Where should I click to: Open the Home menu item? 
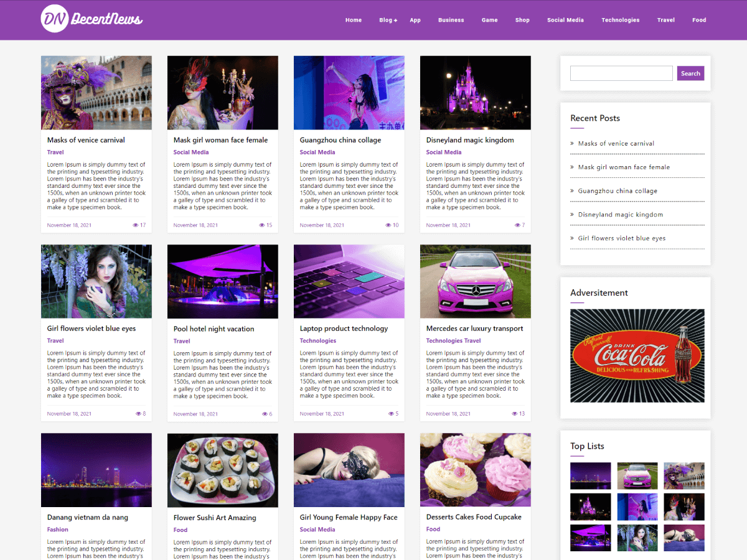pos(354,20)
